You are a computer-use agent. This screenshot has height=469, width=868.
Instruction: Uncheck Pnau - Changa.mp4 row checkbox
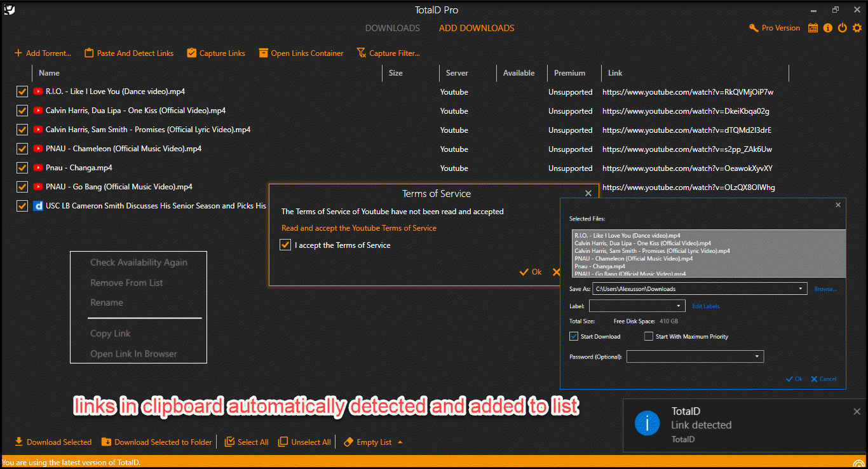(22, 168)
